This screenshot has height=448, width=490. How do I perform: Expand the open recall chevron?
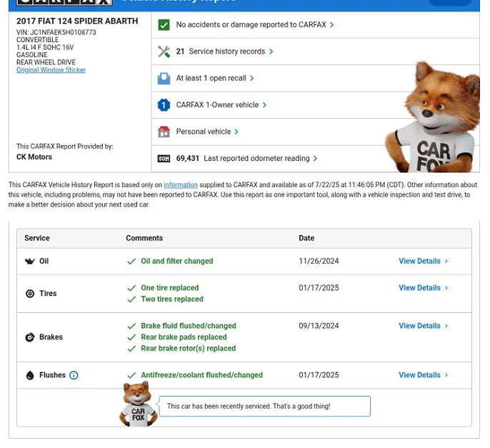[252, 78]
